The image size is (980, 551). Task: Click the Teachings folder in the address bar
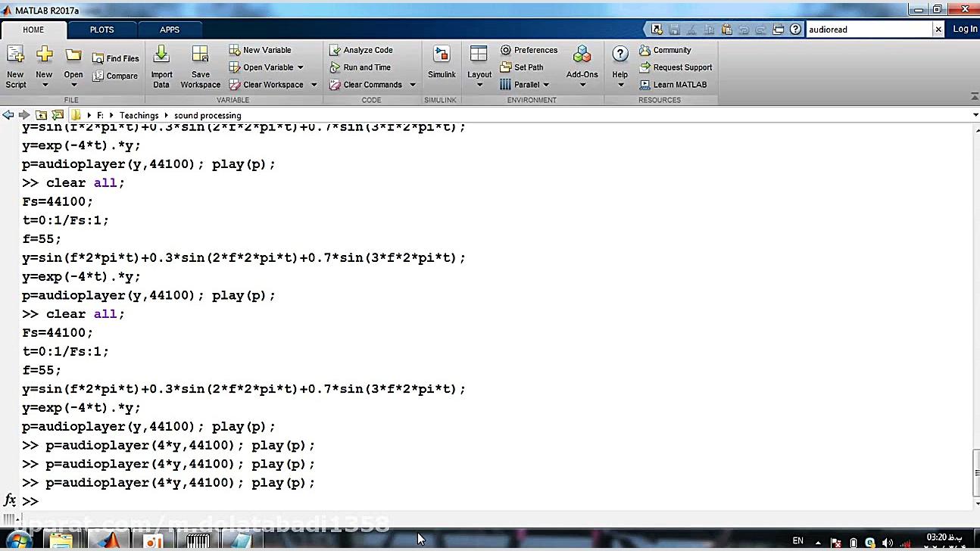[139, 115]
